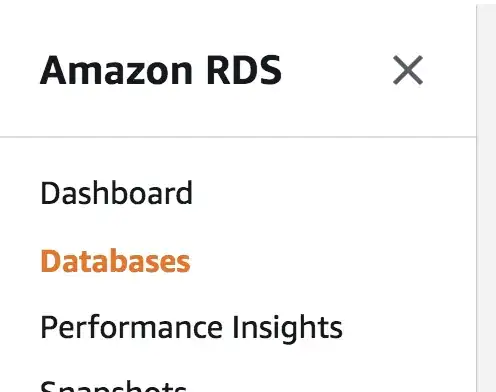
Task: Click the Amazon RDS service title
Action: tap(161, 70)
